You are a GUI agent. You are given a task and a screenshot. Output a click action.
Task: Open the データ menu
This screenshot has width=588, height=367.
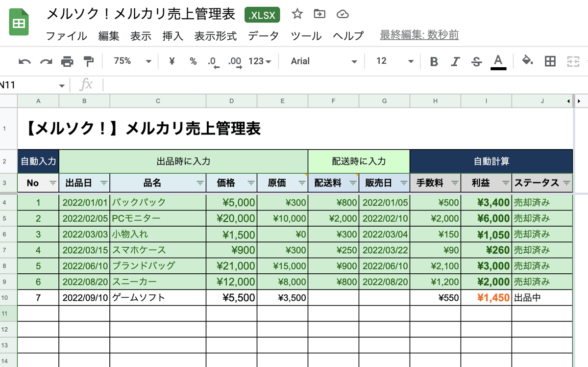click(x=263, y=35)
